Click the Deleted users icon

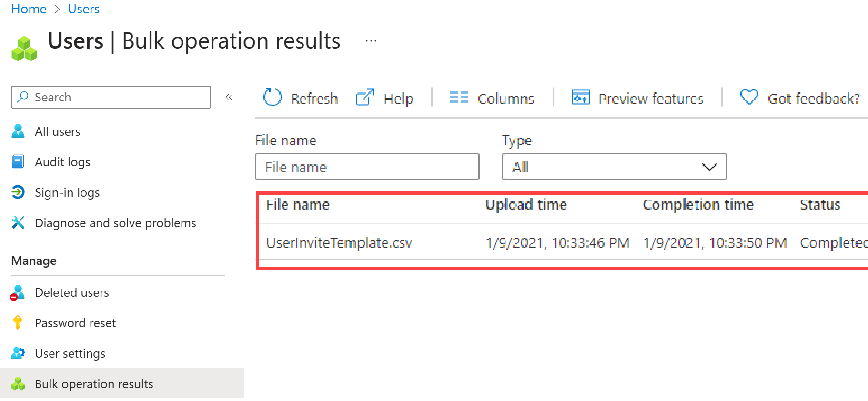tap(18, 292)
